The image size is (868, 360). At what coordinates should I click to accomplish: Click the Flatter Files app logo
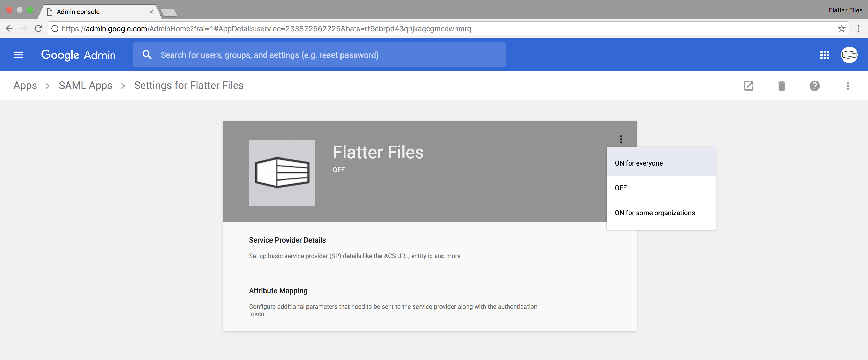pyautogui.click(x=282, y=173)
